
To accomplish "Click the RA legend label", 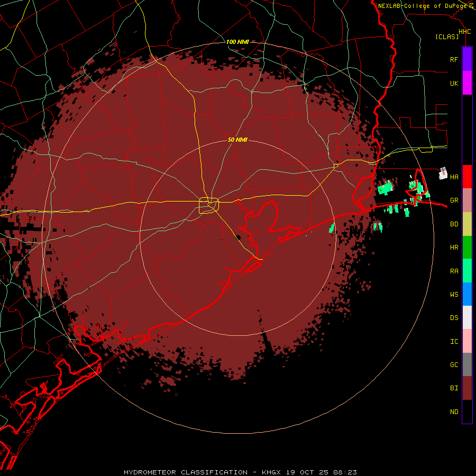I will [454, 271].
